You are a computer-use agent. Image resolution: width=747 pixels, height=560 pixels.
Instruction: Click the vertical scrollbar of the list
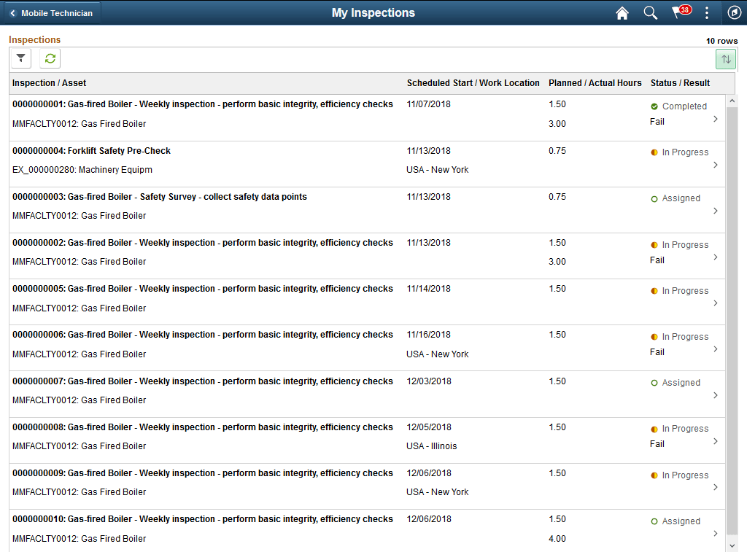click(x=732, y=292)
